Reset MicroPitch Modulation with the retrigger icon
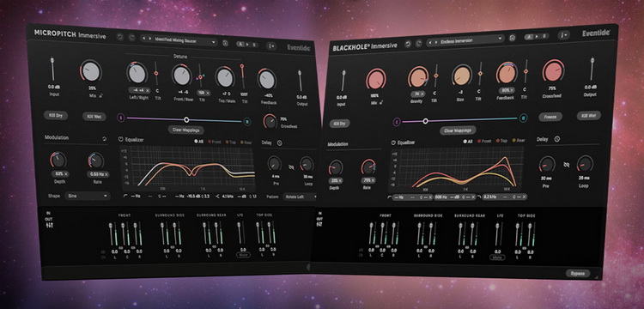 (x=104, y=139)
